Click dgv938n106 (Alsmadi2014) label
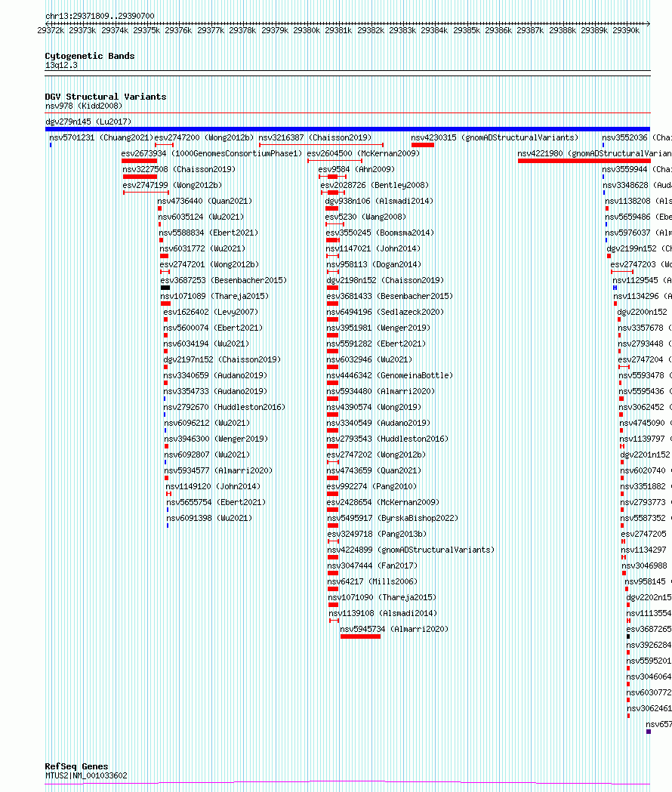 point(379,201)
